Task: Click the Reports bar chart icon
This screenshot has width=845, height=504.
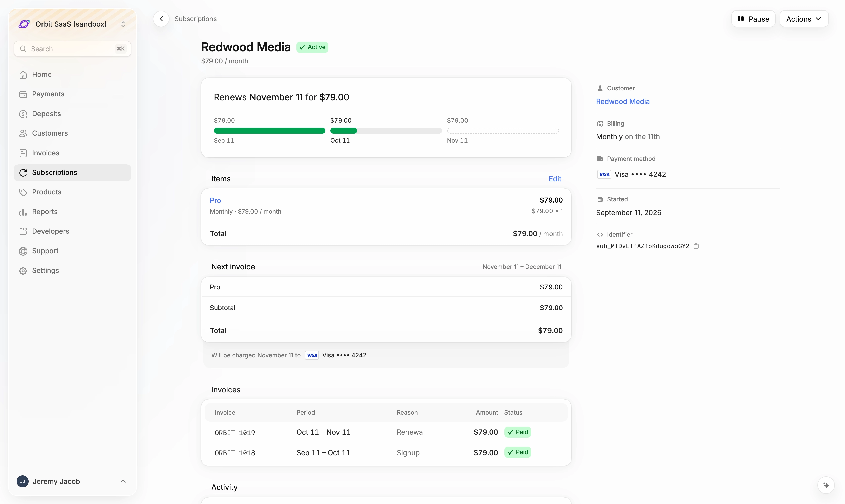Action: (x=23, y=212)
